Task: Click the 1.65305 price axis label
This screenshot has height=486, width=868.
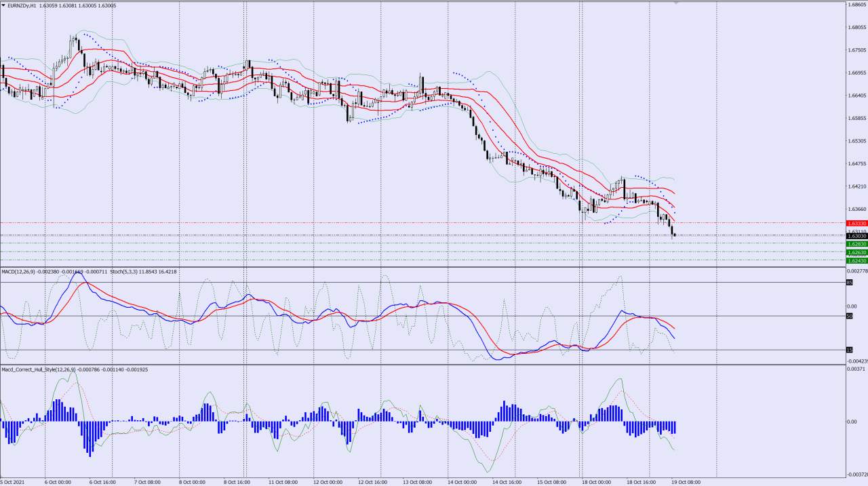Action: click(857, 141)
